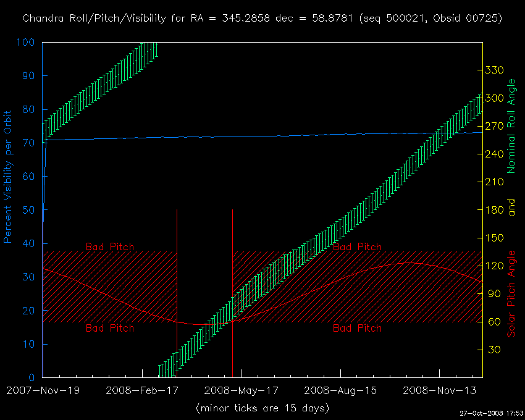This screenshot has width=525, height=420.
Task: Click the chart title with RA and dec
Action: point(262,19)
